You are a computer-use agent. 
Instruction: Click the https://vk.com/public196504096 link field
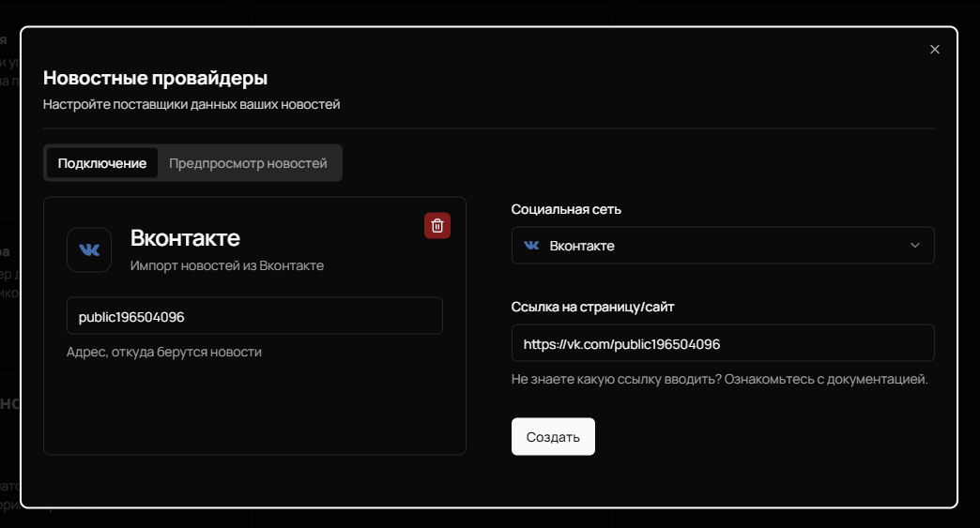722,343
